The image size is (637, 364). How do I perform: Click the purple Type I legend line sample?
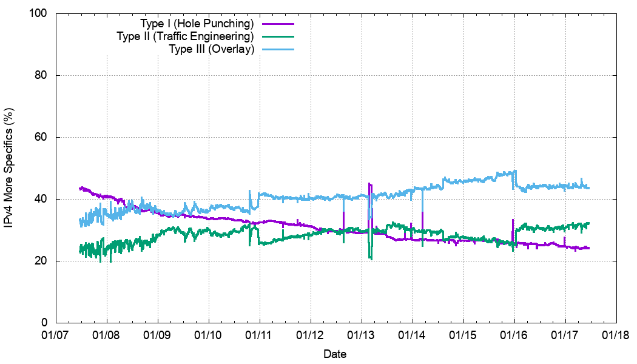(277, 24)
